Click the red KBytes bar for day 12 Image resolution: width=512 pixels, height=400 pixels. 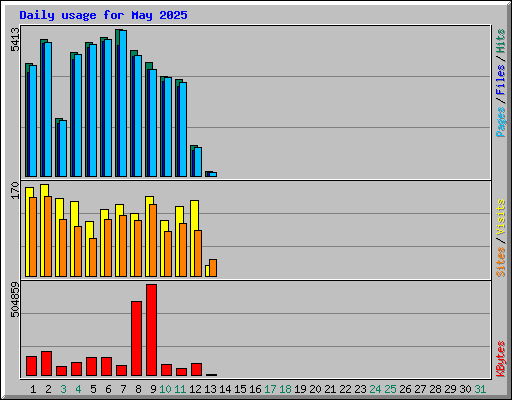coord(196,370)
